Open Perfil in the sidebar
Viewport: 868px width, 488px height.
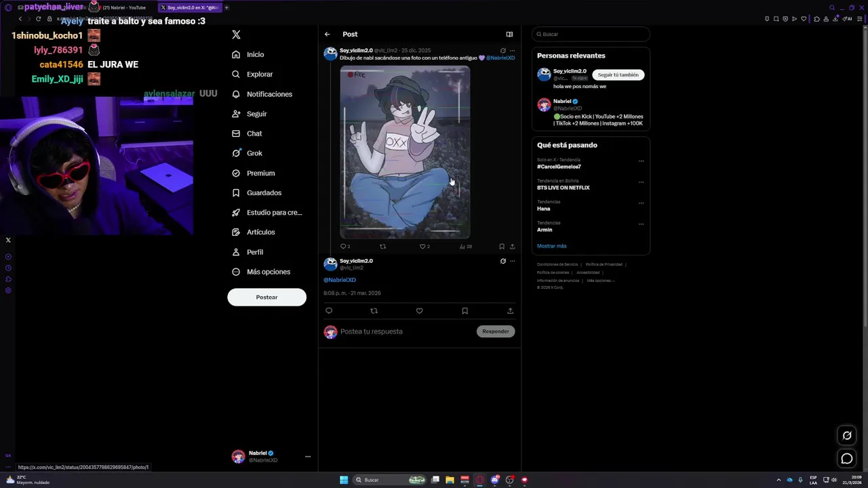point(248,252)
